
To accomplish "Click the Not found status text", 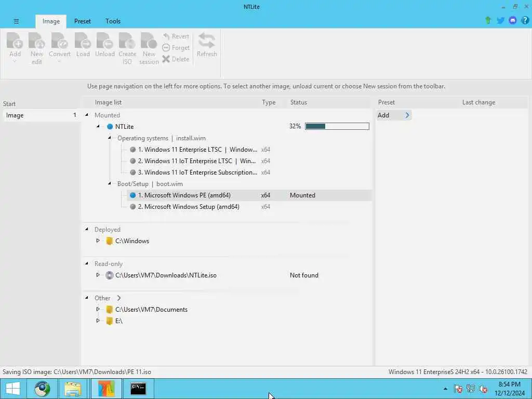I will coord(304,275).
